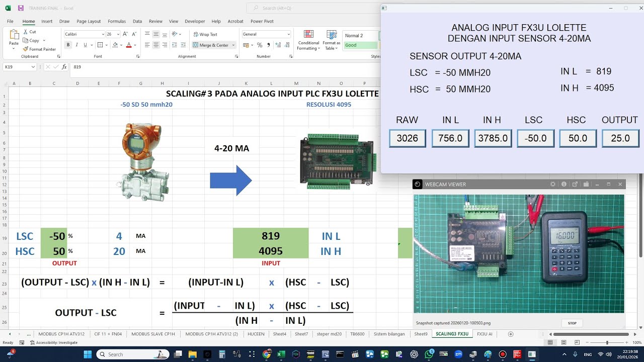Open the Windows Start button
The height and width of the screenshot is (362, 644).
[88, 354]
